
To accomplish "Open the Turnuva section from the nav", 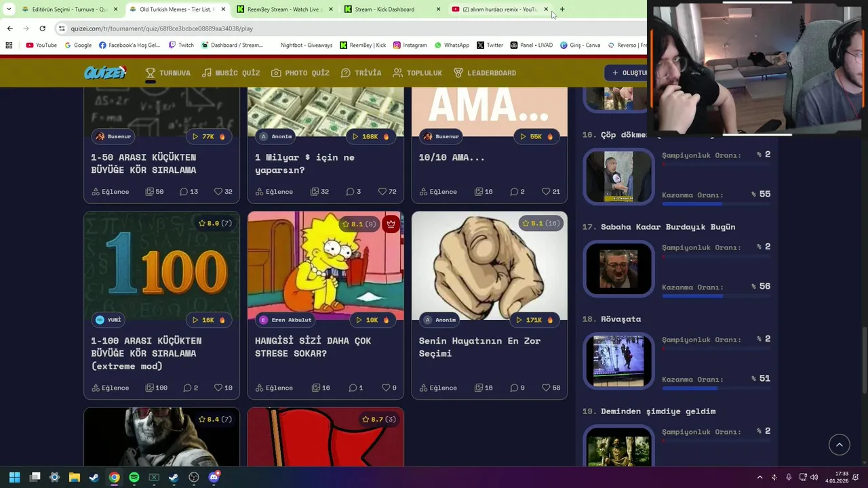I will (167, 73).
